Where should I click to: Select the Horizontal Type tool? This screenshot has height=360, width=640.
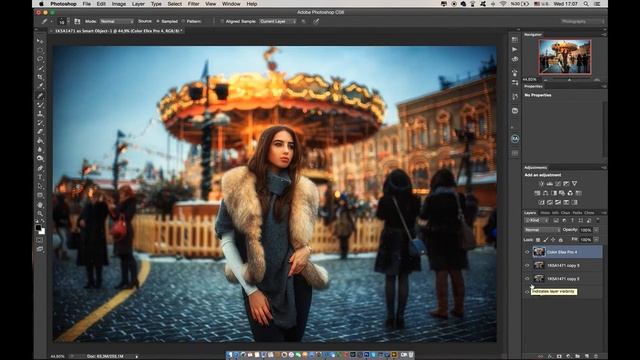(40, 177)
